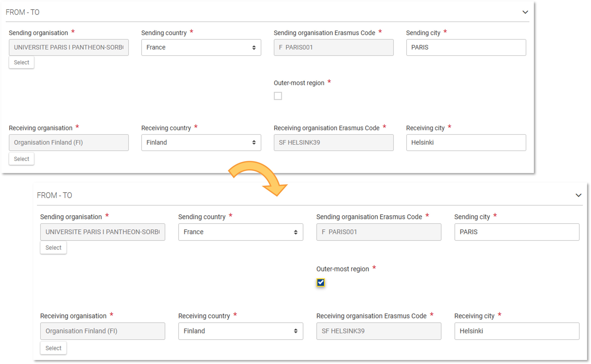Click Sending city field PARIS in upper panel
Screen dimensions: 591x364
[466, 47]
